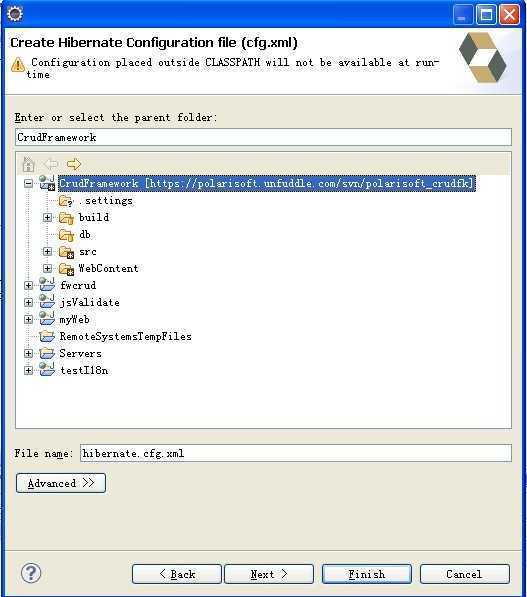Click the yellow forward arrow icon
527x597 pixels.
click(x=74, y=164)
